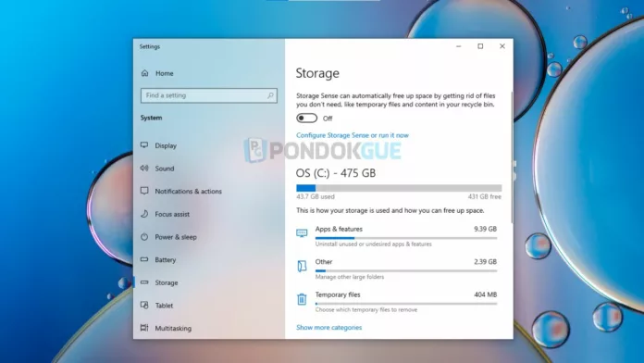The width and height of the screenshot is (644, 363).
Task: Open Apps & features storage details
Action: [x=397, y=236]
